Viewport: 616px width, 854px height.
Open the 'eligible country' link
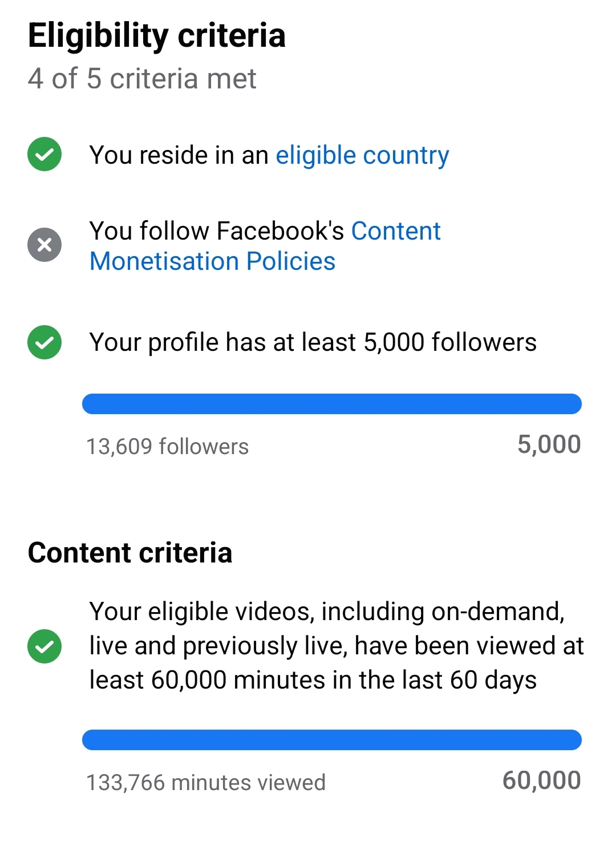[x=362, y=155]
